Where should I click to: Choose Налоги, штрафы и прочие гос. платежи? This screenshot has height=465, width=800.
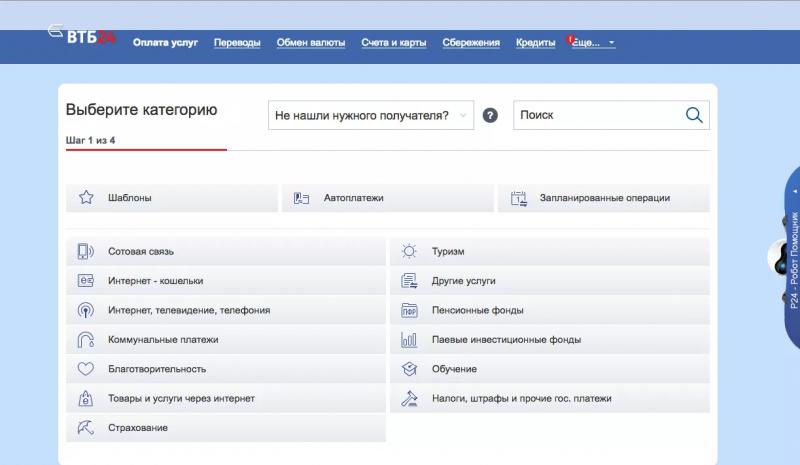[x=550, y=398]
